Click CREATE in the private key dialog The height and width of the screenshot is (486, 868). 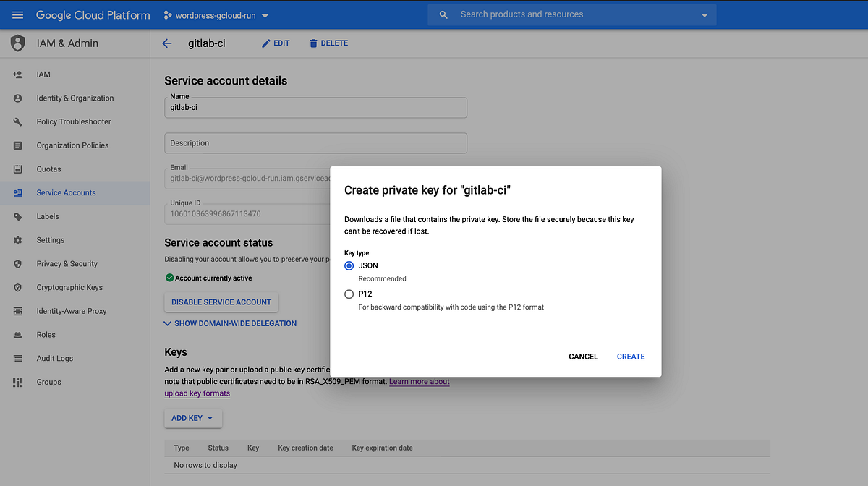[631, 357]
